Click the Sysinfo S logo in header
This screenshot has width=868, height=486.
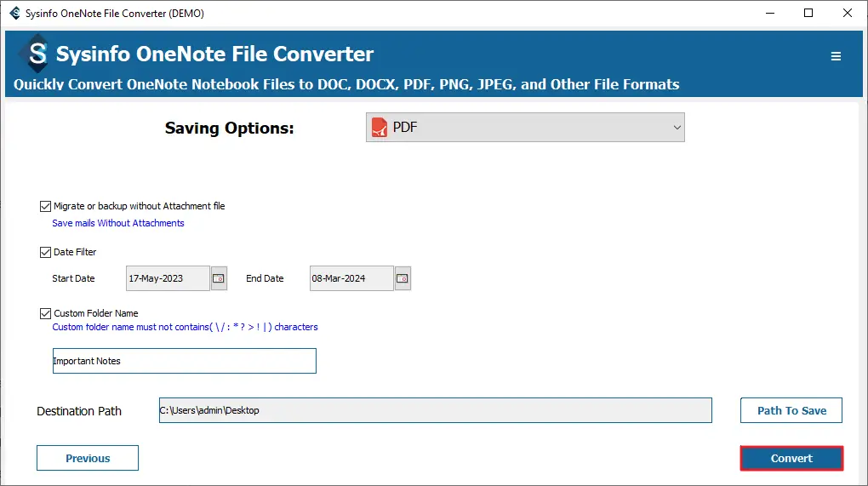coord(37,54)
